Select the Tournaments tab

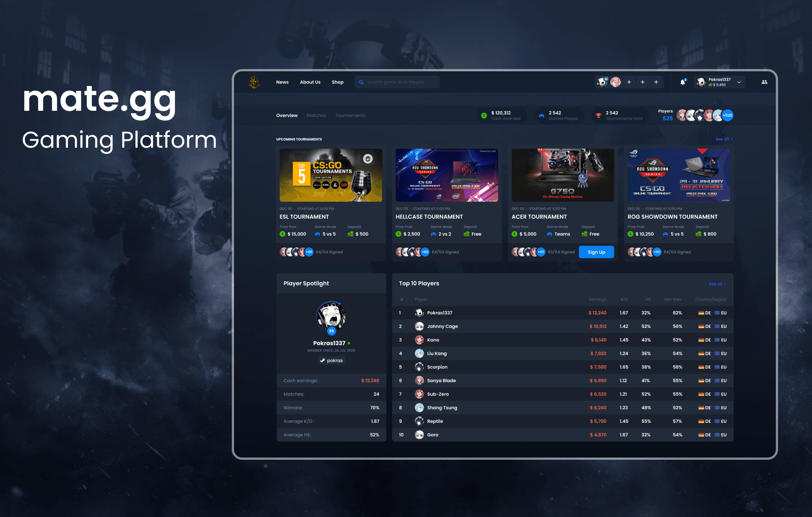point(349,116)
